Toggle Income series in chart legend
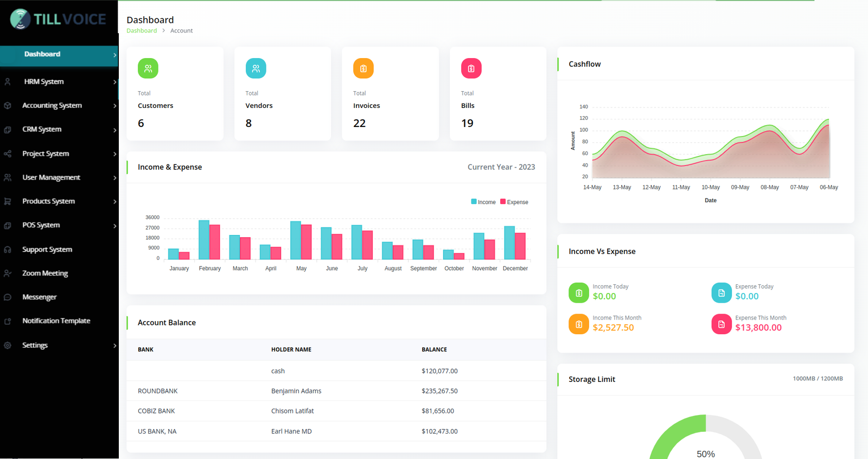Image resolution: width=868 pixels, height=459 pixels. (x=483, y=202)
